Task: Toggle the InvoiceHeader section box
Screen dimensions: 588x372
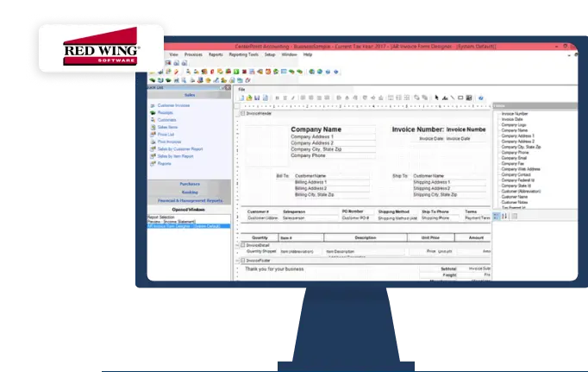Action: 243,113
